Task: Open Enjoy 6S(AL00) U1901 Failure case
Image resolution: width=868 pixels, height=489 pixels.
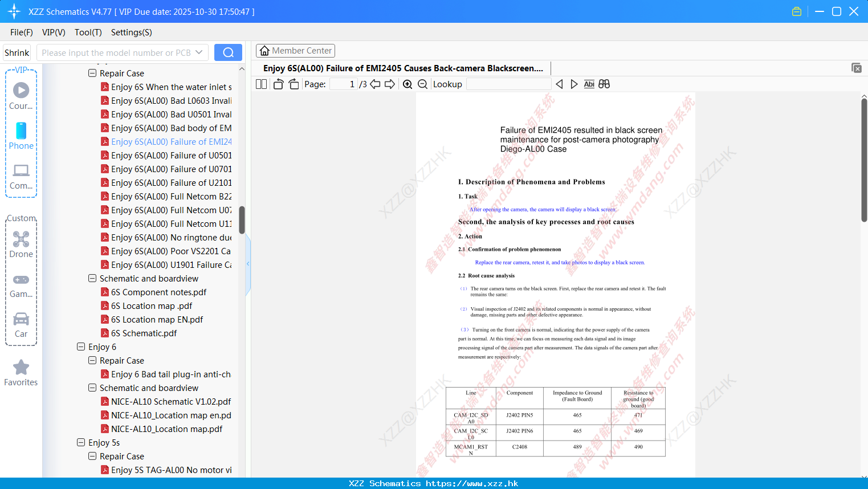Action: coord(166,264)
